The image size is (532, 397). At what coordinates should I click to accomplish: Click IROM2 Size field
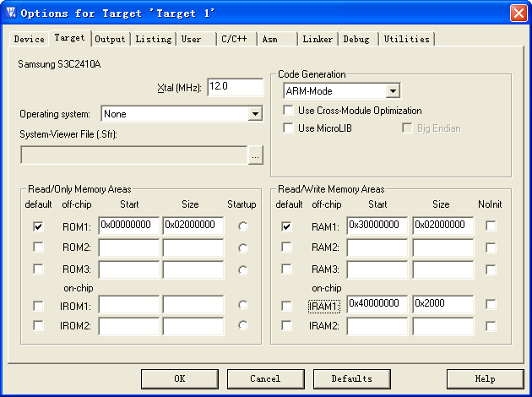click(x=193, y=326)
